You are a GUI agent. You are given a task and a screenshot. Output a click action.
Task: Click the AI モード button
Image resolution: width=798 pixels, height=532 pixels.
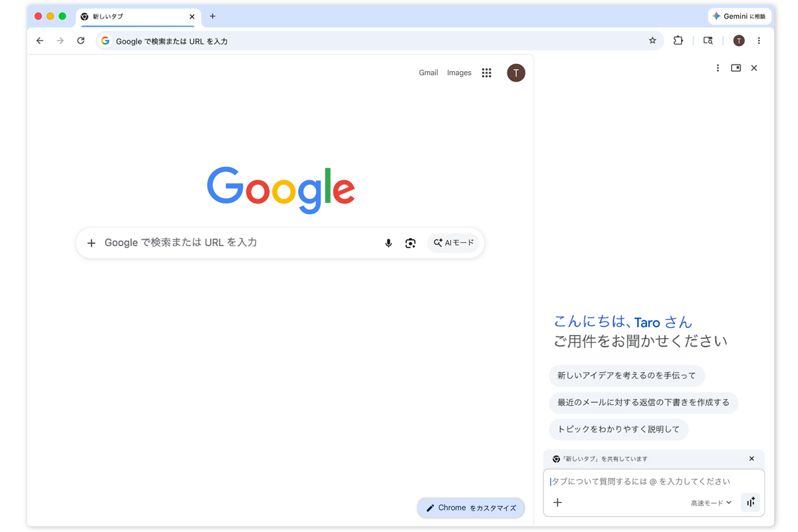[453, 243]
